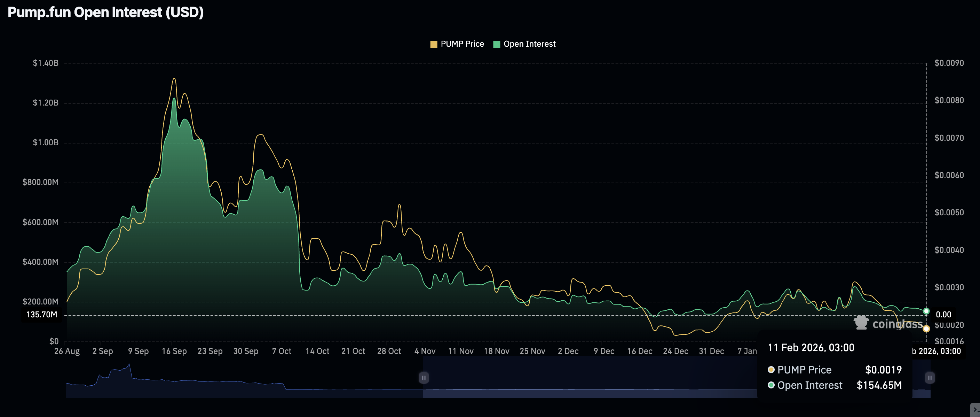Click the green dot in the tooltip
The height and width of the screenshot is (417, 980).
[x=771, y=385]
